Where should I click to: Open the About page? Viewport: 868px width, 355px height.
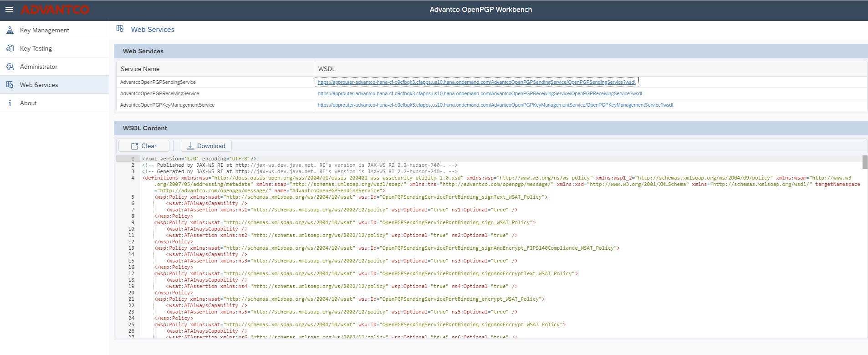[x=28, y=103]
